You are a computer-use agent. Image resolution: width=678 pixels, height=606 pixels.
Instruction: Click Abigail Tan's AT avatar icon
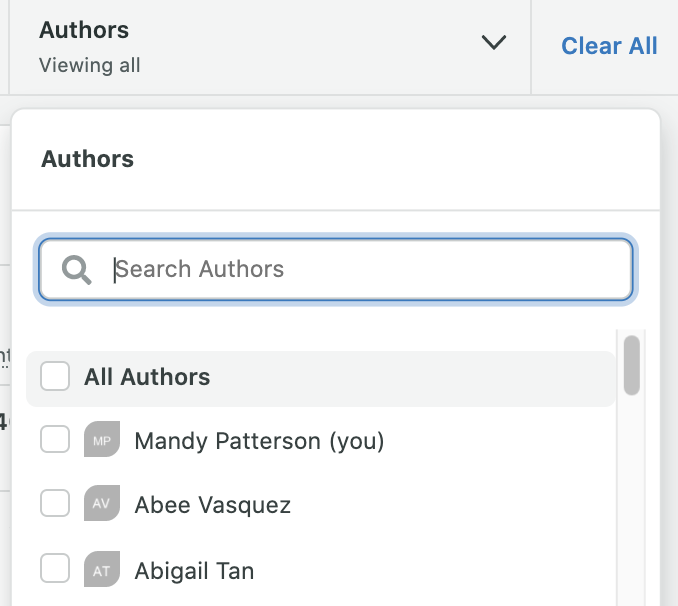coord(102,569)
